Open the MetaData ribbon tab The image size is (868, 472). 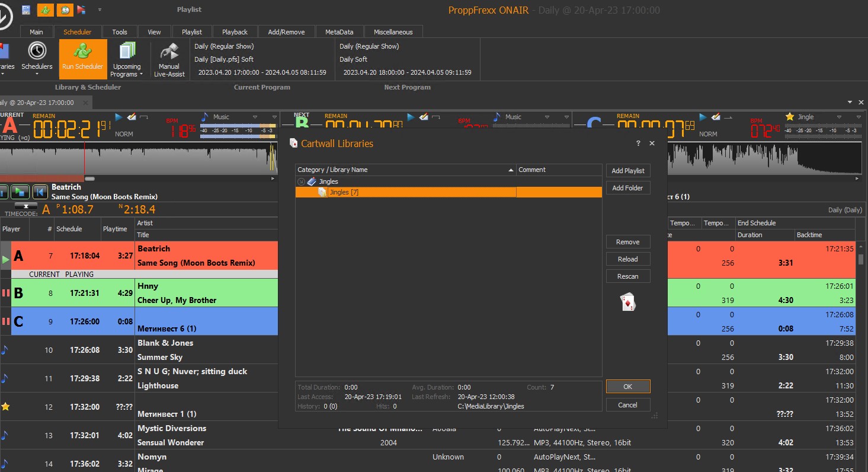coord(339,32)
